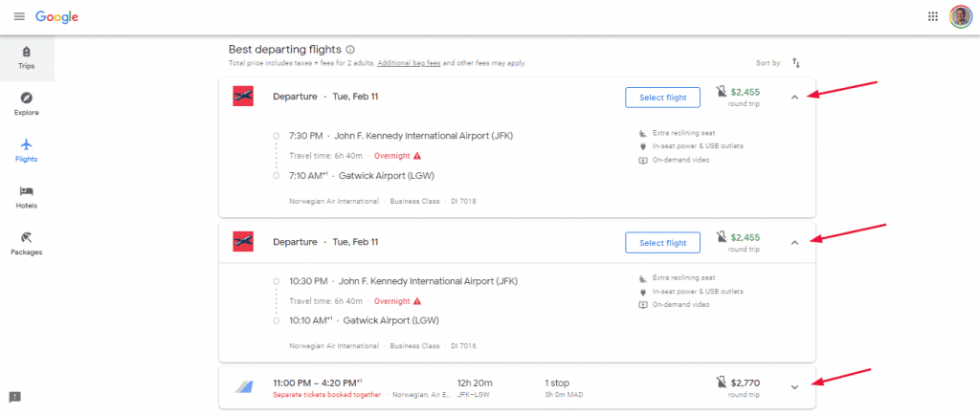Open the Google apps grid
Screen dimensions: 980x416
pos(932,17)
